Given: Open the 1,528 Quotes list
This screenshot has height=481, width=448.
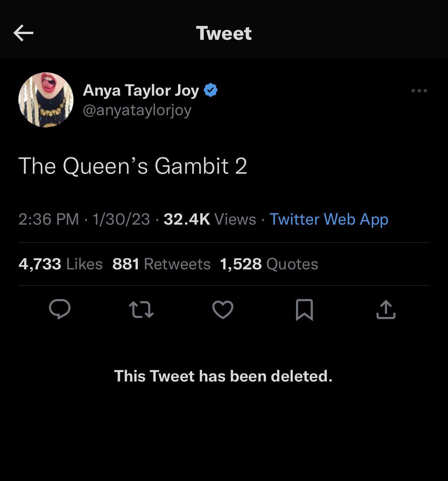Looking at the screenshot, I should [269, 264].
